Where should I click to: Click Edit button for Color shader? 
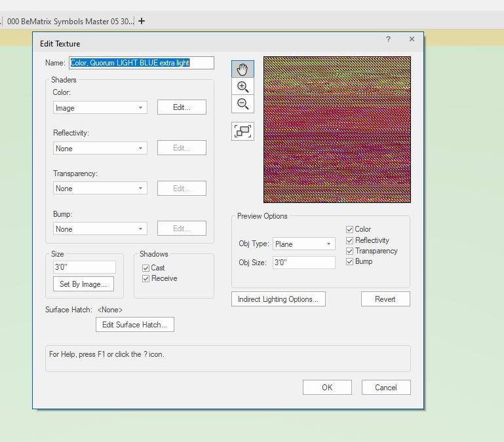coord(182,107)
